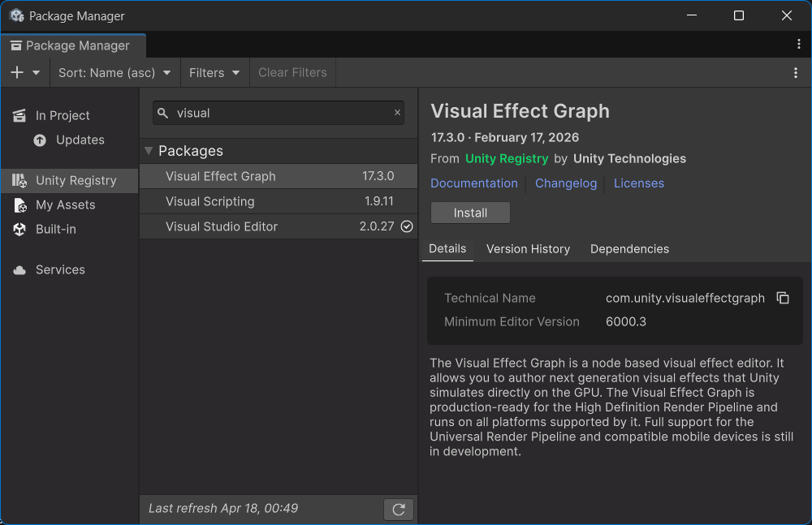Click the refresh package list button

(x=398, y=510)
